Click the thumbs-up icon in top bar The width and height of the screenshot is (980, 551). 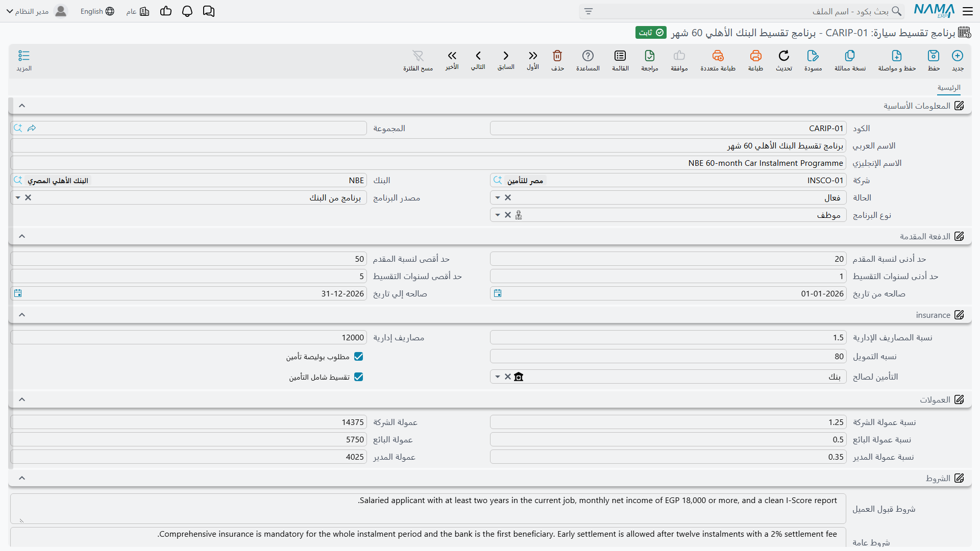(x=166, y=11)
